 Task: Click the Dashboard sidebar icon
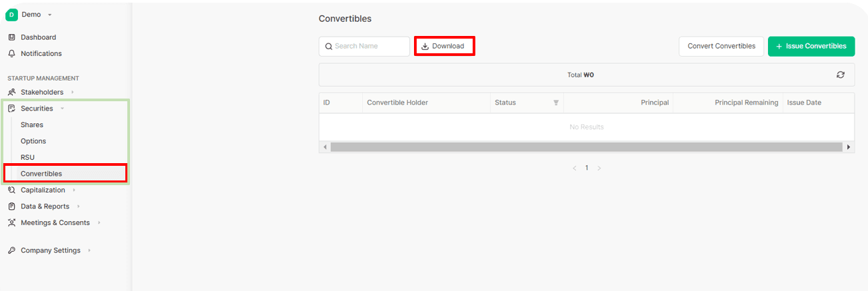(x=11, y=37)
